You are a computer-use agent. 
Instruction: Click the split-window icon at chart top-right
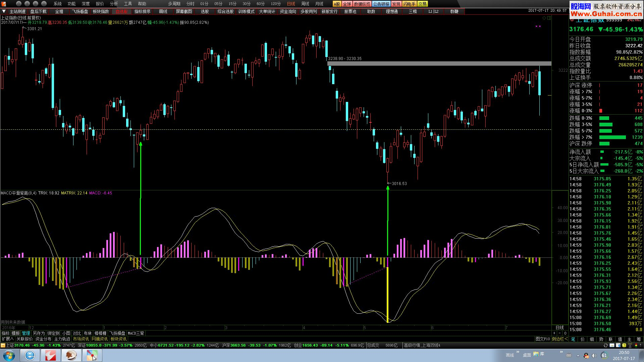pyautogui.click(x=549, y=18)
